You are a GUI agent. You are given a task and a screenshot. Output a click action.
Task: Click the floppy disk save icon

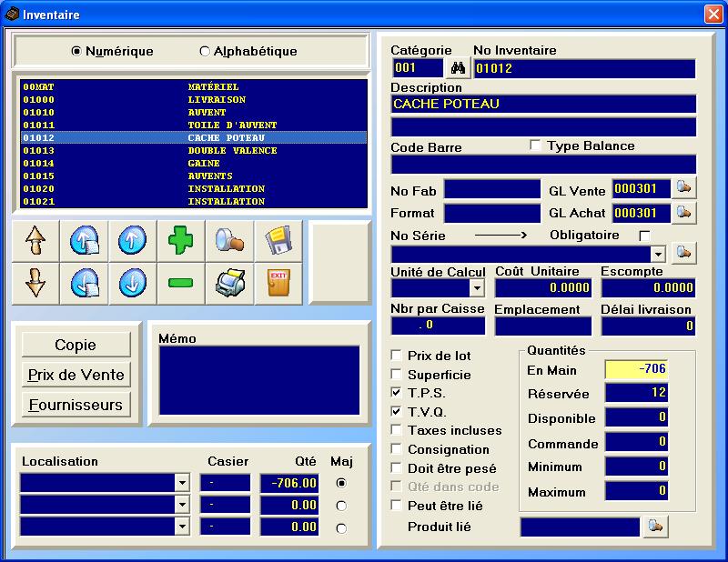(x=278, y=241)
